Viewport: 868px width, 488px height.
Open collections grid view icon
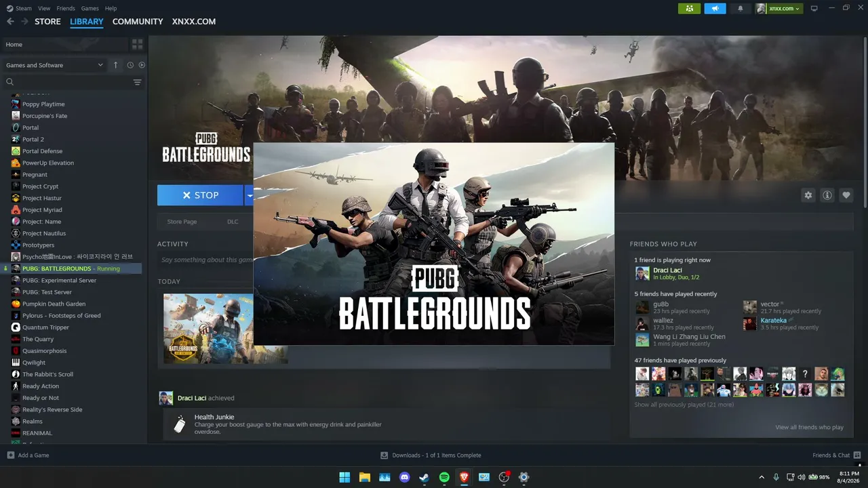click(x=138, y=45)
